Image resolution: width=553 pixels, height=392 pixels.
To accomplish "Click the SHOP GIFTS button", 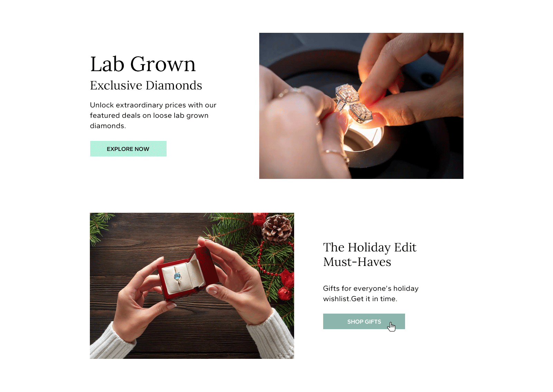I will pos(364,321).
